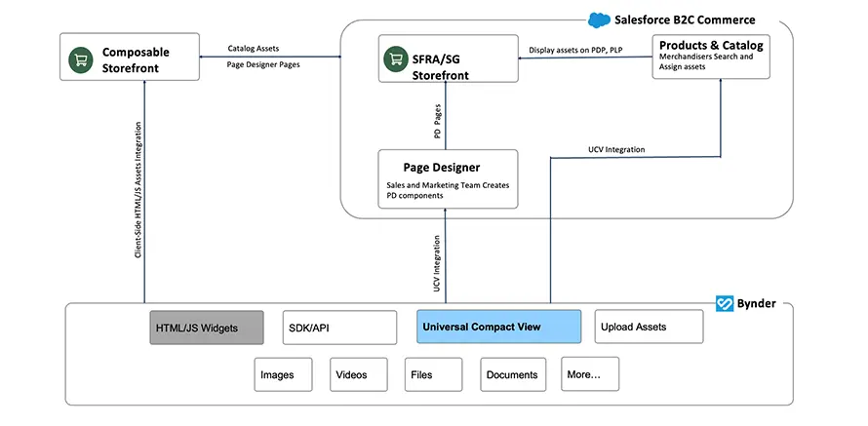Click the SFRA/SG Storefront title text
The width and height of the screenshot is (868, 426).
pos(441,66)
